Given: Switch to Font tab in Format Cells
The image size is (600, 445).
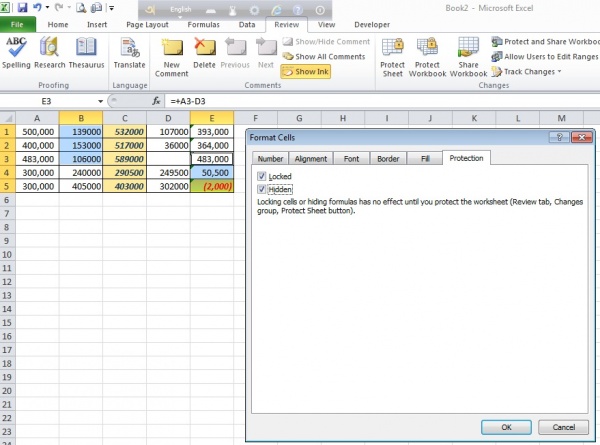Looking at the screenshot, I should pyautogui.click(x=351, y=159).
